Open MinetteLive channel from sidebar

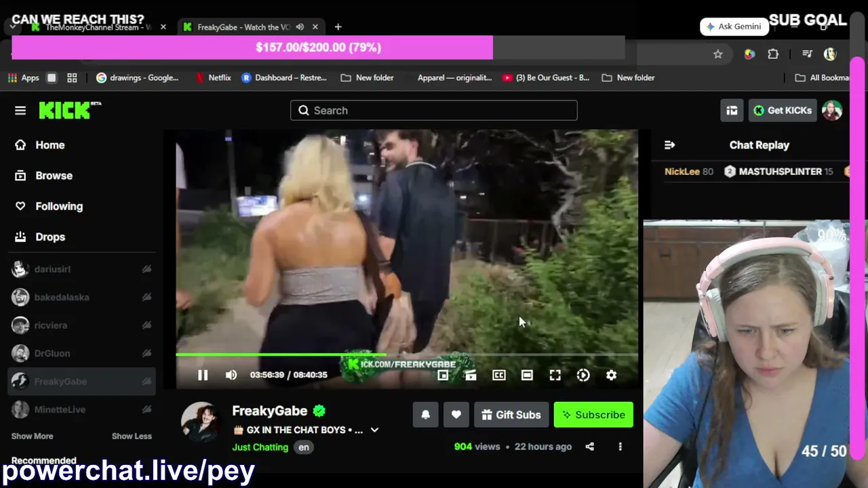[81, 409]
